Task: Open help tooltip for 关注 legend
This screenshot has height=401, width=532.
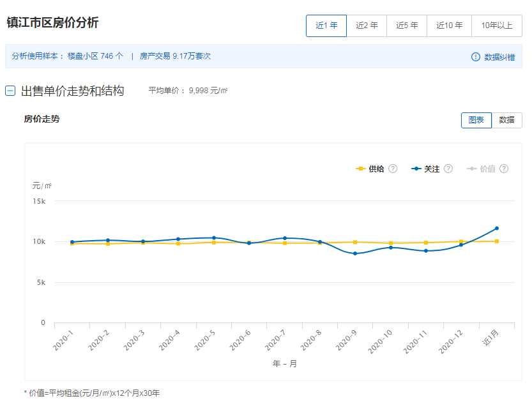Action: click(x=448, y=169)
